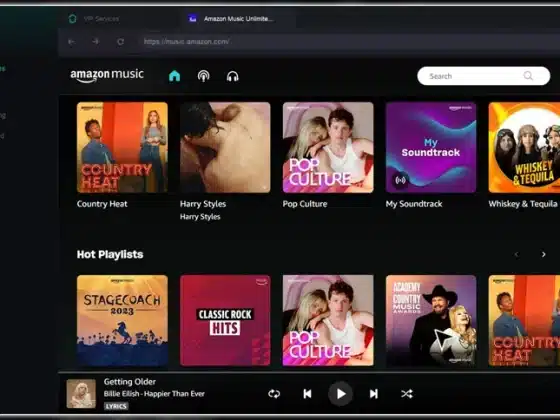Switch to the Amazon Music Unlimited tab

pos(238,19)
